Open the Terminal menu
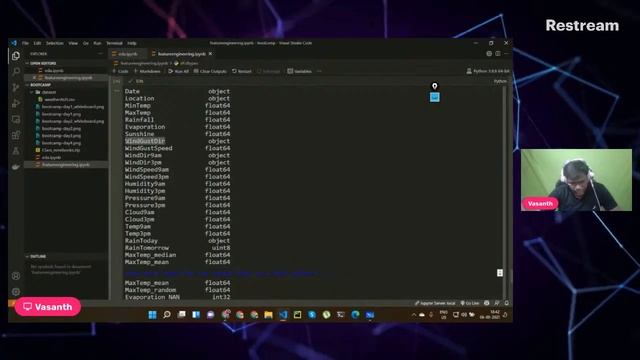 point(114,43)
